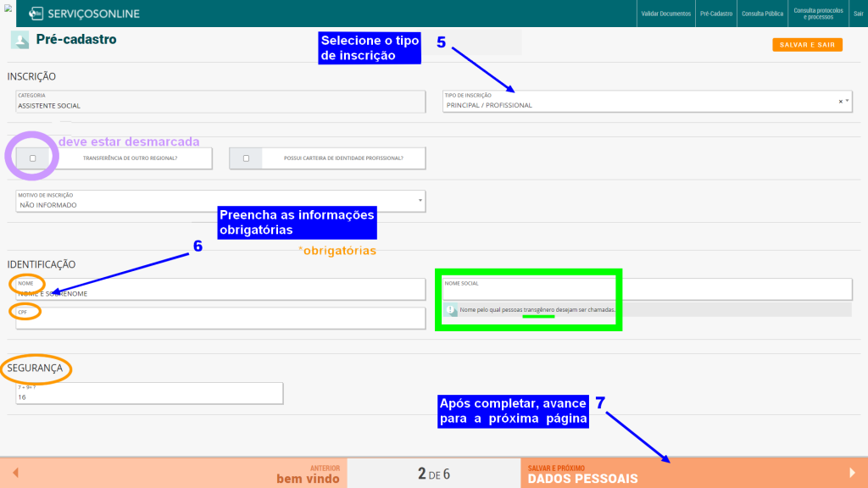868x488 pixels.
Task: Check Possui carteira de identidade profissional
Action: (246, 158)
